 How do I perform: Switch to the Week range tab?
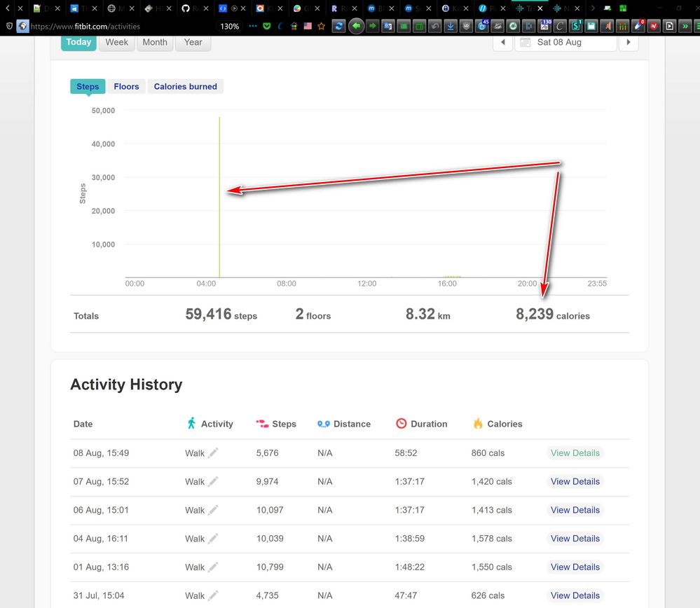(116, 43)
